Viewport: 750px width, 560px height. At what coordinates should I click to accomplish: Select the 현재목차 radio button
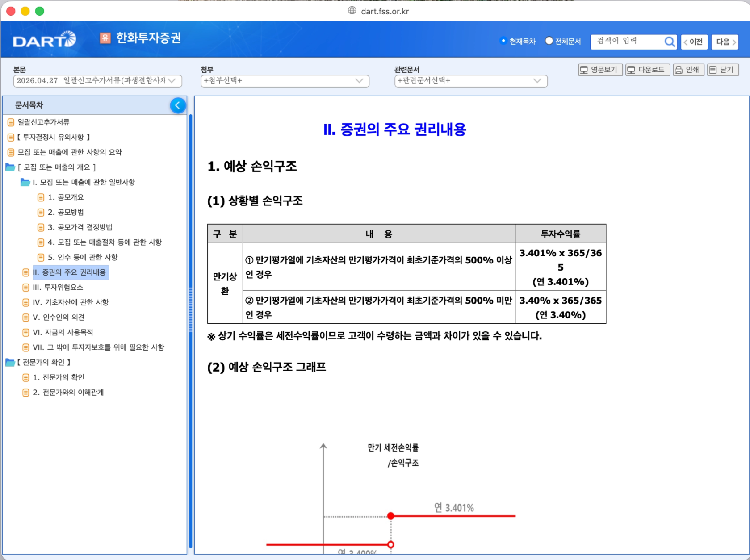503,41
